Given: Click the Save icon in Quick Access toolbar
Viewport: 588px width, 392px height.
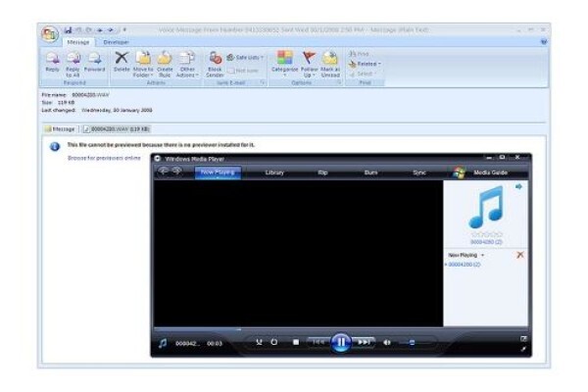Looking at the screenshot, I should pyautogui.click(x=68, y=30).
